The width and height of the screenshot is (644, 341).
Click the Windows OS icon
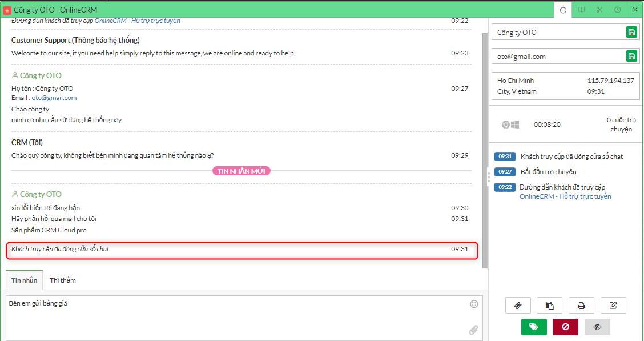[515, 125]
